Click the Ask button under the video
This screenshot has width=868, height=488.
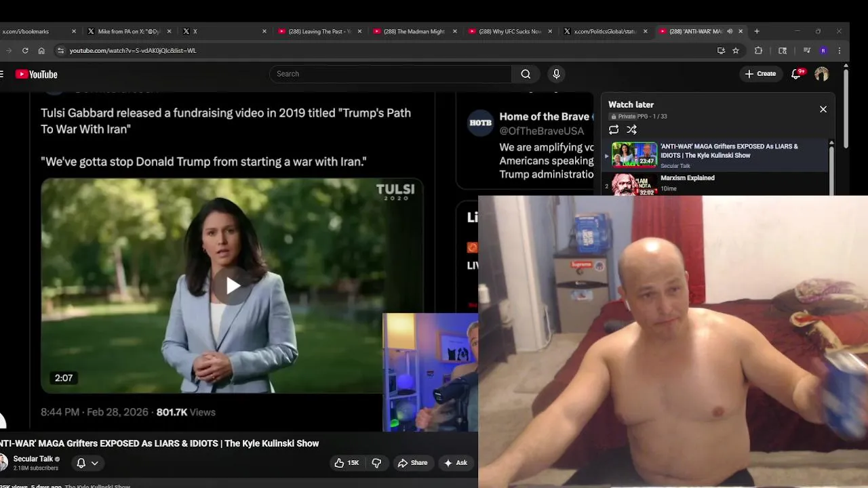[x=456, y=463]
